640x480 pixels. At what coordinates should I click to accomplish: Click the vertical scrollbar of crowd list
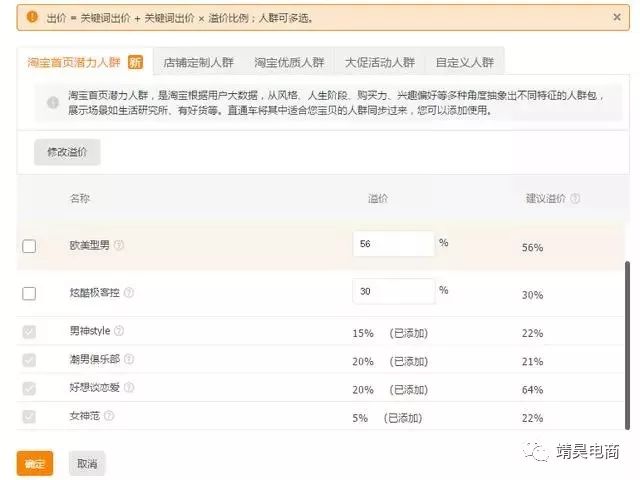(627, 345)
